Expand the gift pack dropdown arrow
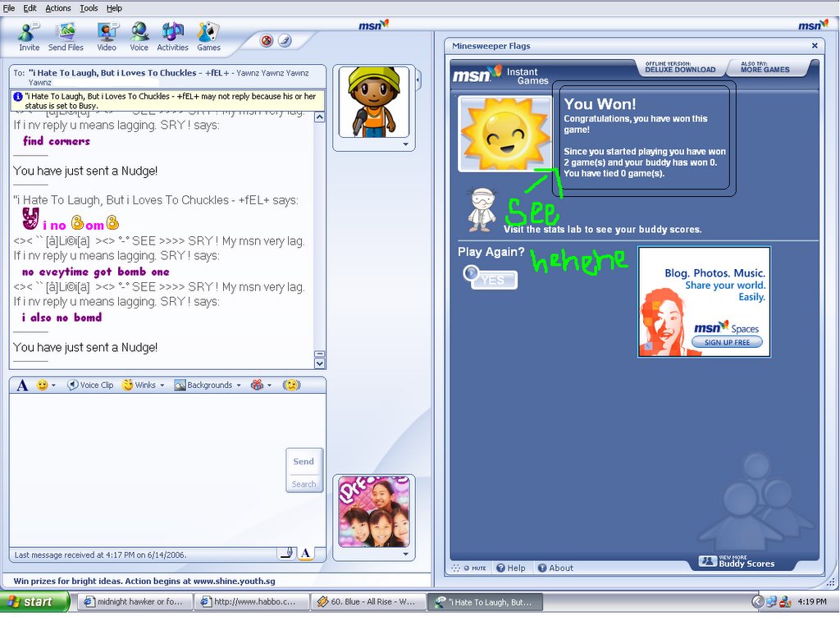Screen dimensions: 840x630 pyautogui.click(x=269, y=386)
